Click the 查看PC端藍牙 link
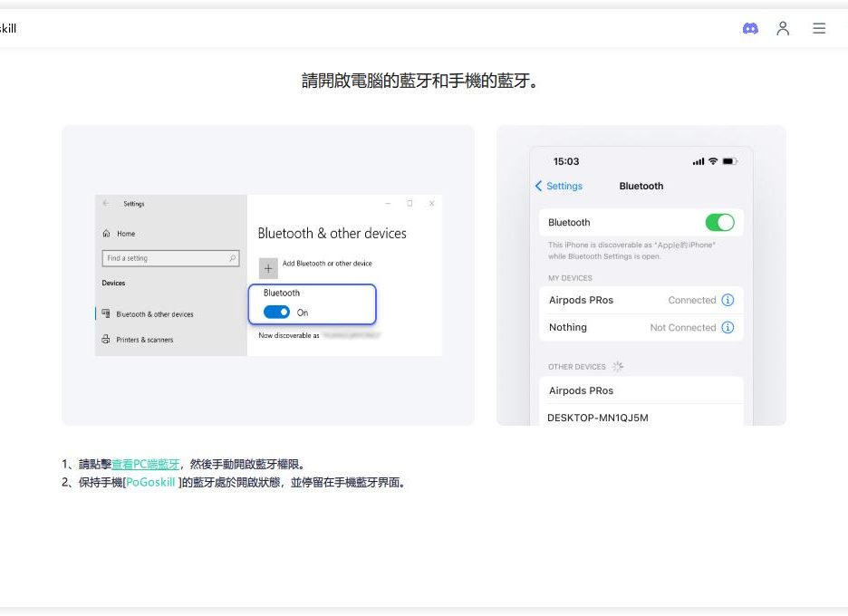 click(x=145, y=464)
